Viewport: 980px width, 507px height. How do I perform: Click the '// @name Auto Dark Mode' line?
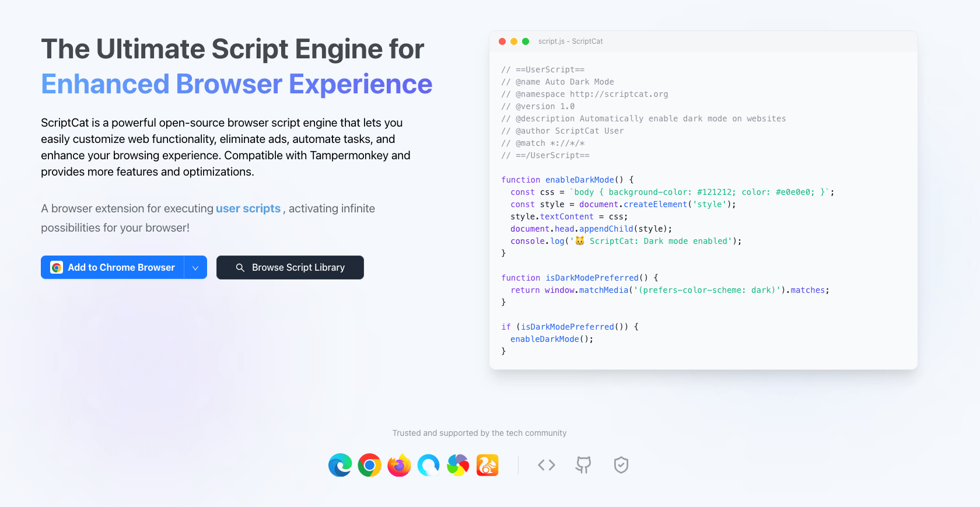point(558,82)
